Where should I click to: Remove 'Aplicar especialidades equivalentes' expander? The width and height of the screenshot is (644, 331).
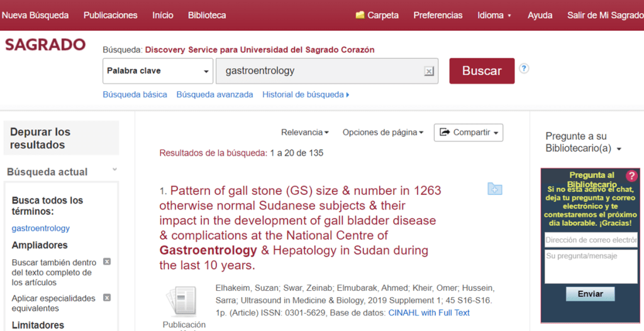107,298
